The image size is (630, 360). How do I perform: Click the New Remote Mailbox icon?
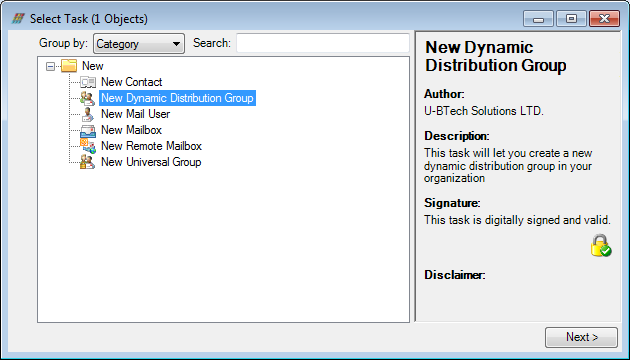point(88,146)
